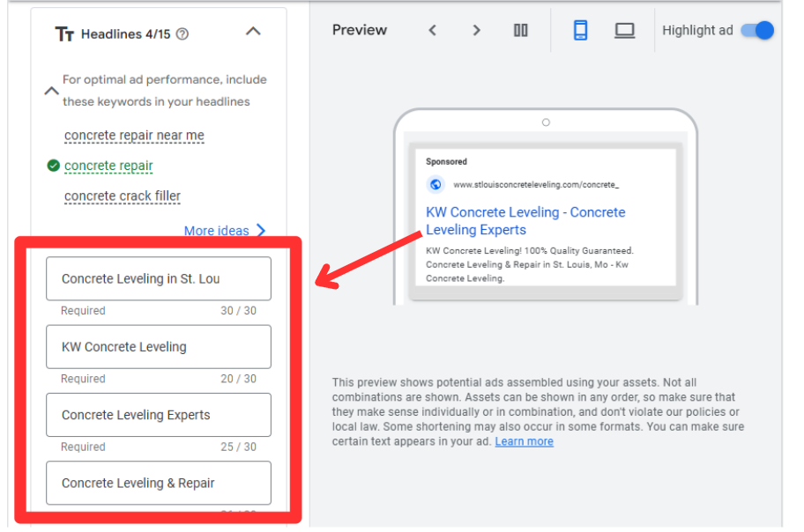Click the green check icon by concrete repair

(x=53, y=166)
